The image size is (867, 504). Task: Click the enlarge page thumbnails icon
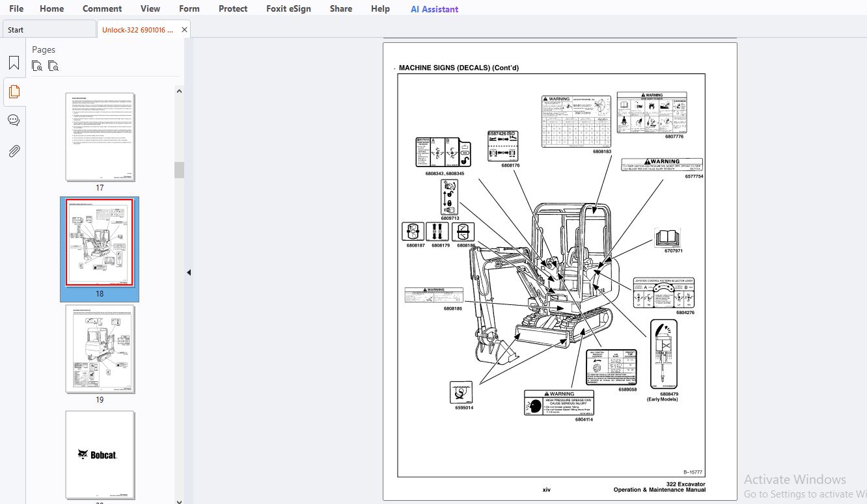pos(37,66)
